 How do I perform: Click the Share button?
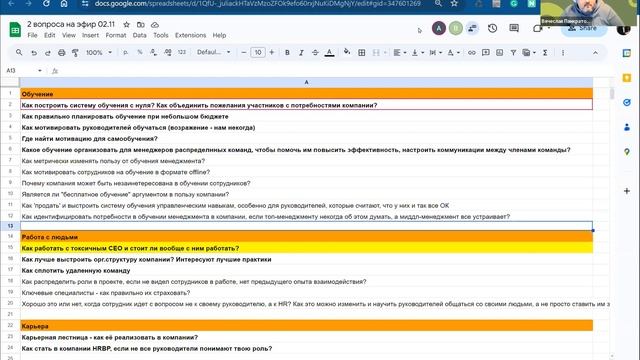pyautogui.click(x=584, y=28)
